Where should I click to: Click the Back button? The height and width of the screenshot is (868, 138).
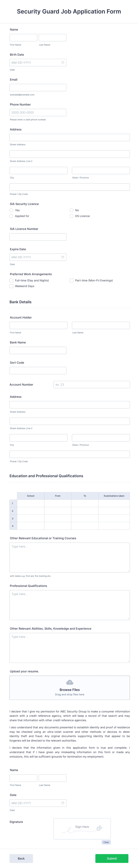(21, 859)
